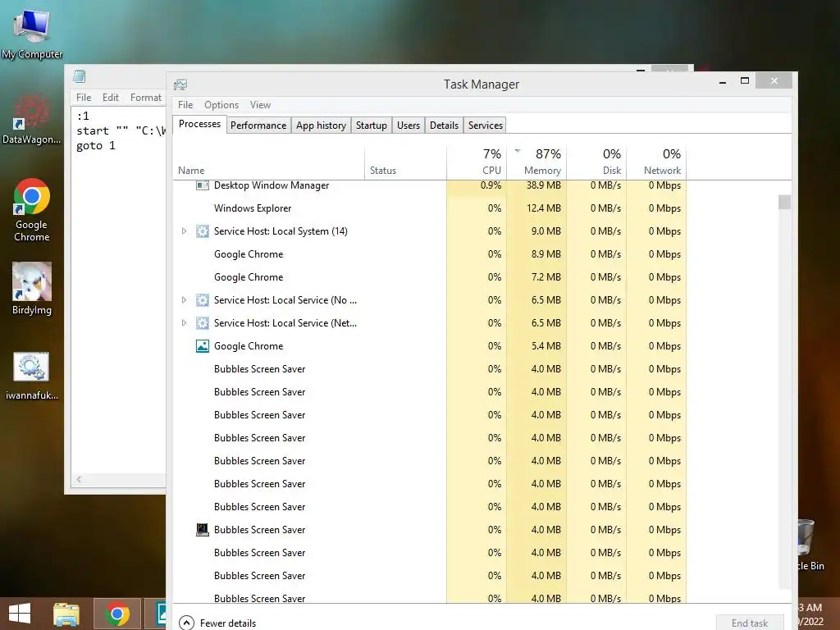Screen dimensions: 840x630
Task: Open the DataWagon desktop shortcut
Action: point(32,120)
